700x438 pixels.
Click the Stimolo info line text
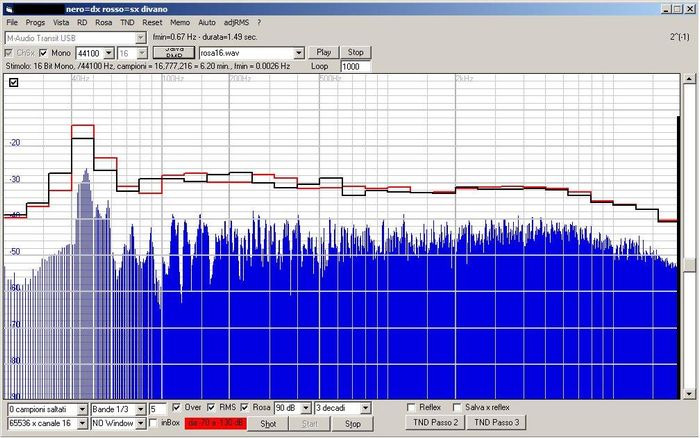click(x=148, y=66)
